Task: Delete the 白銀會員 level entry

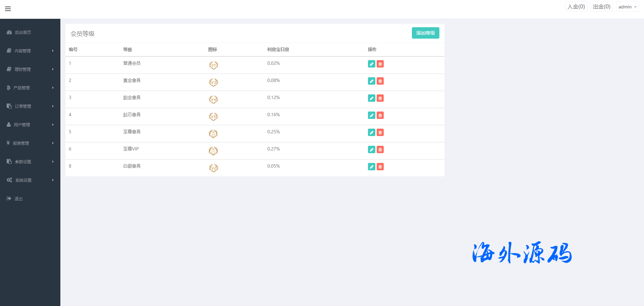Action: (380, 167)
